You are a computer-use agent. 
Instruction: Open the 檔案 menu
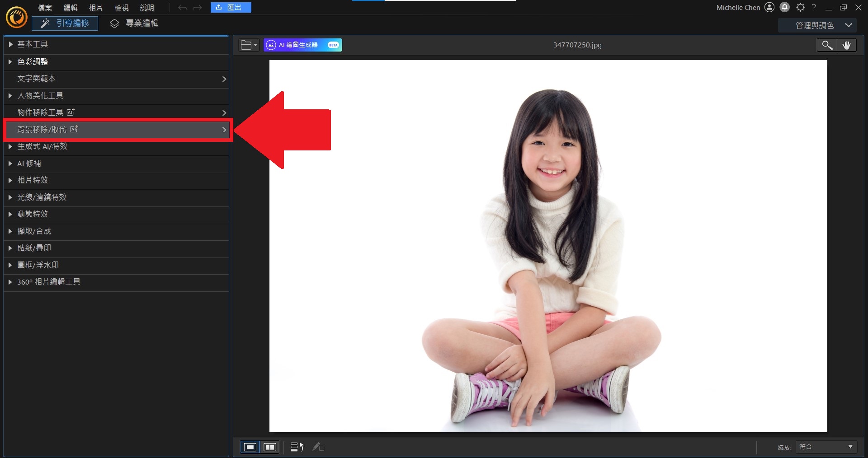[x=45, y=8]
